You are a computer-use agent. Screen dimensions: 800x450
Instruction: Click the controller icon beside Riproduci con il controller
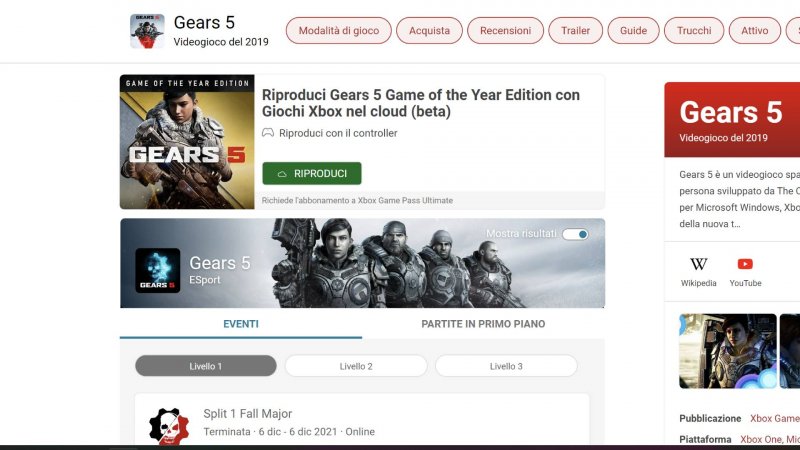tap(268, 133)
